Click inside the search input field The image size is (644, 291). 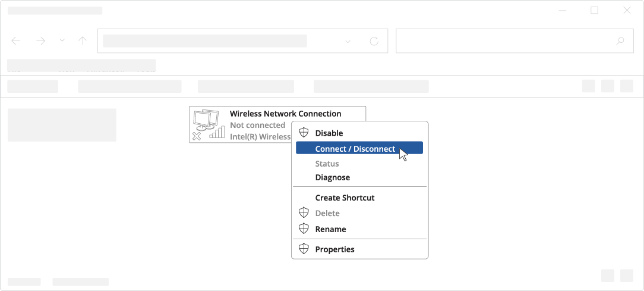(505, 41)
